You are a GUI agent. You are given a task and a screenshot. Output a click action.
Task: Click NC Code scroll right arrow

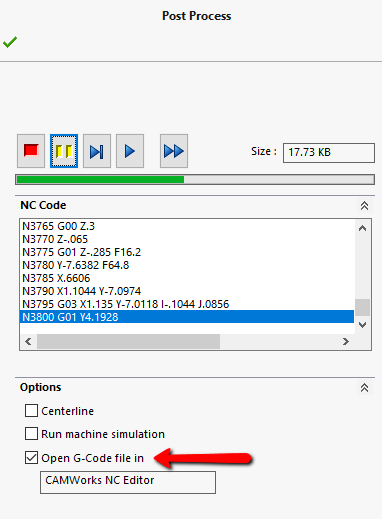346,341
